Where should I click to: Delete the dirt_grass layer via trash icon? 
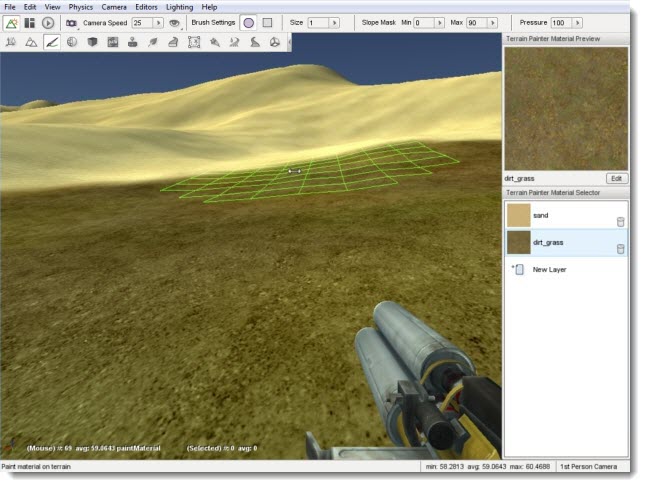[x=621, y=248]
